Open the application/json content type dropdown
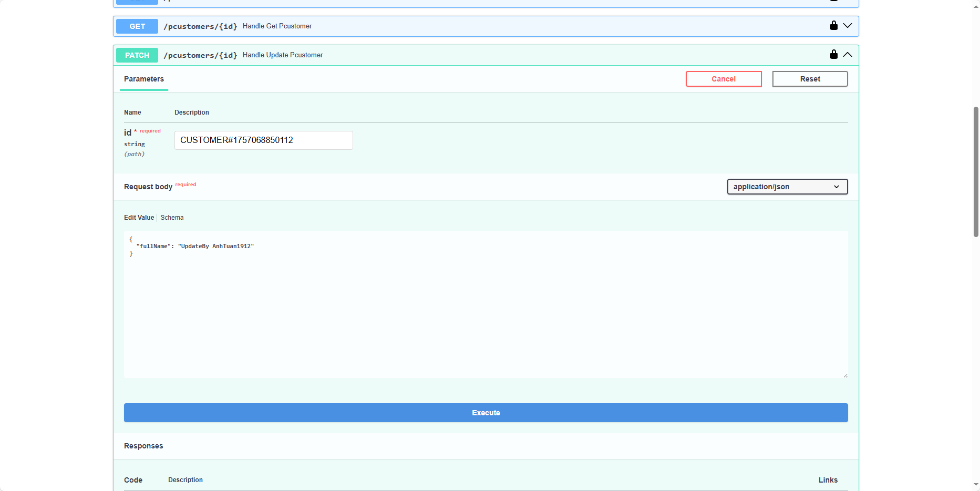980x491 pixels. (787, 187)
